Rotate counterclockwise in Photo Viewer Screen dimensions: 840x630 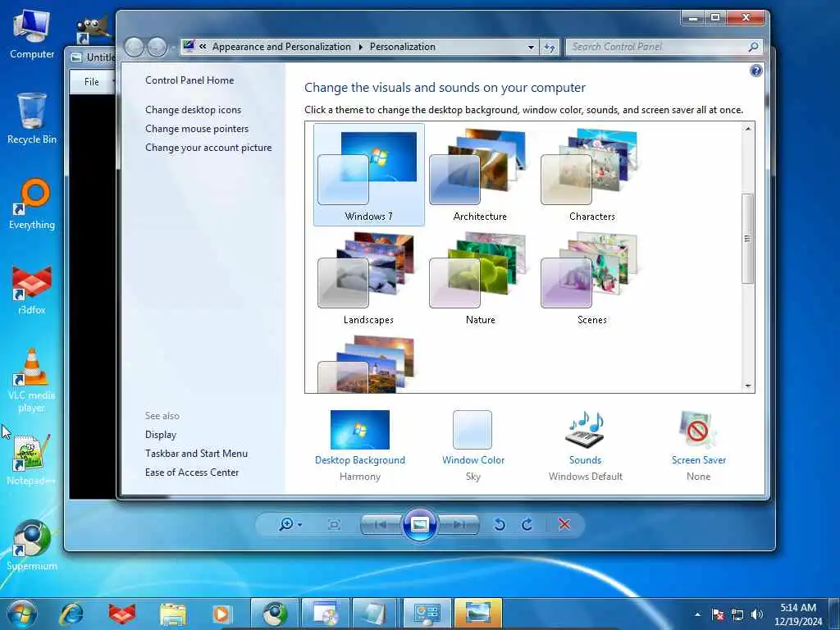point(500,524)
